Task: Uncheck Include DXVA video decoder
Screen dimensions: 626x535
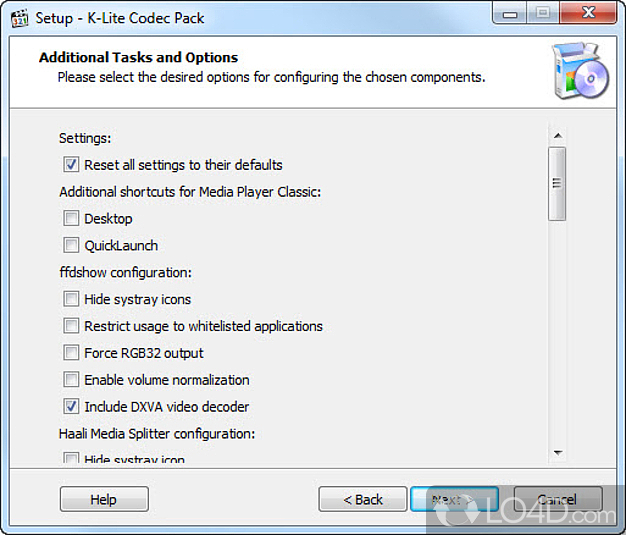Action: pos(71,407)
